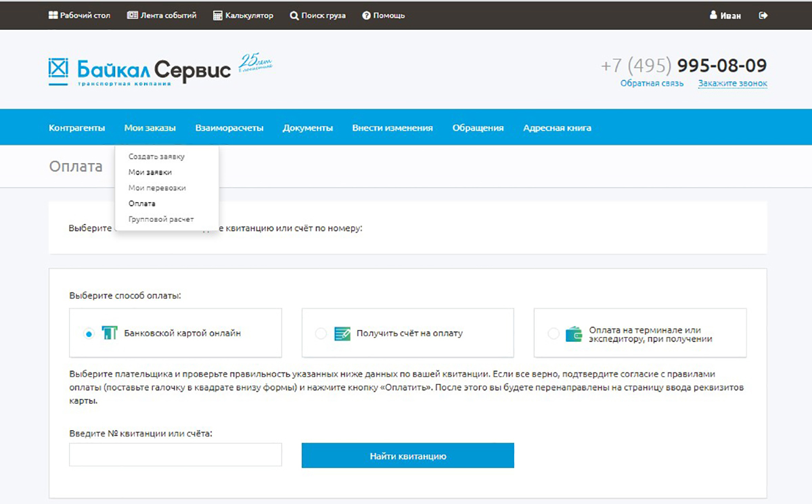Click the Рабочий стол grid icon

pos(53,16)
